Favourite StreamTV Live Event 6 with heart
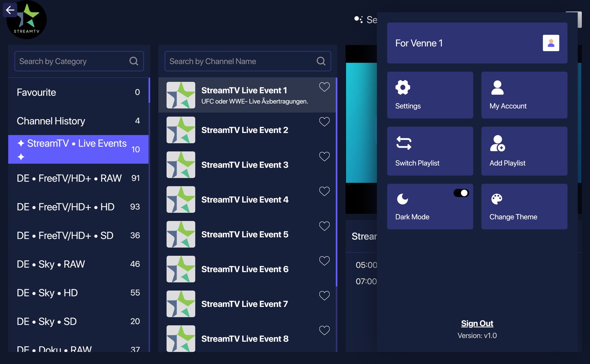Image resolution: width=590 pixels, height=364 pixels. (x=324, y=261)
